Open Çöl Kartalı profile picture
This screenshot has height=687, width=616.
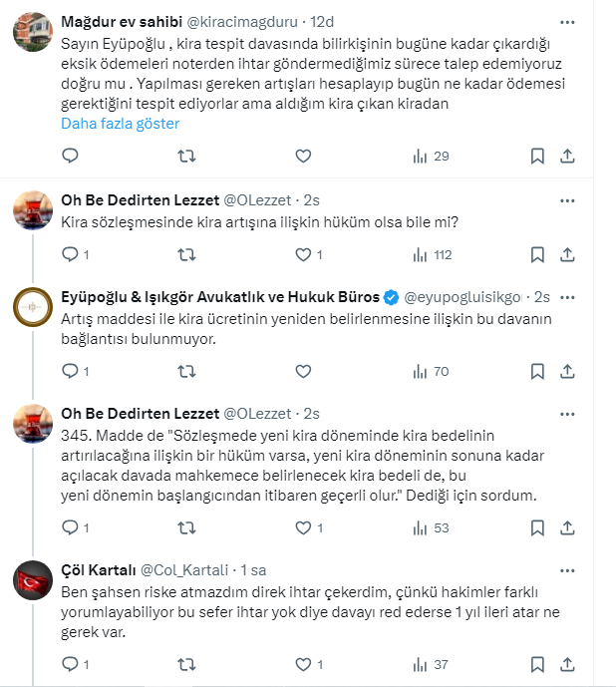[33, 580]
